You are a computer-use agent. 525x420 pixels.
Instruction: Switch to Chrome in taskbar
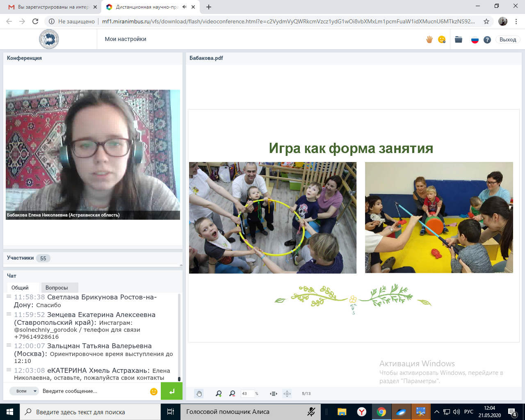pyautogui.click(x=381, y=412)
